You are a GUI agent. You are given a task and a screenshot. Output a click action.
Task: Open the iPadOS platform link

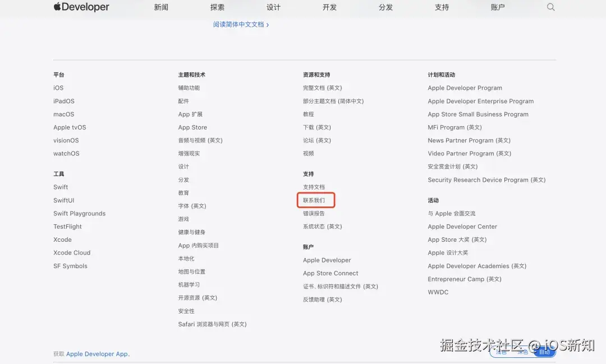(x=64, y=101)
